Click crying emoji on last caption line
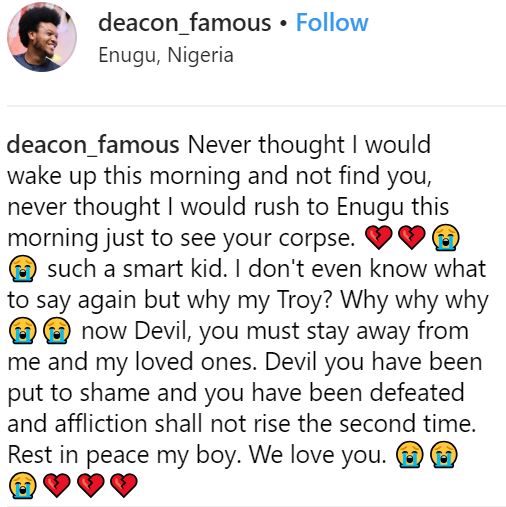This screenshot has width=506, height=507. click(x=22, y=485)
